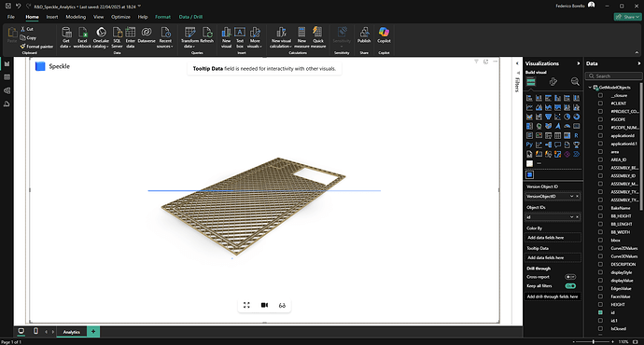
Task: Check the #SCOPE field checkbox
Action: pos(600,119)
